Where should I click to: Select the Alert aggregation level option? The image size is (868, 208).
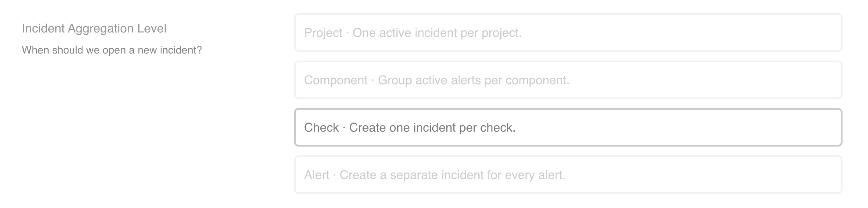pyautogui.click(x=568, y=175)
